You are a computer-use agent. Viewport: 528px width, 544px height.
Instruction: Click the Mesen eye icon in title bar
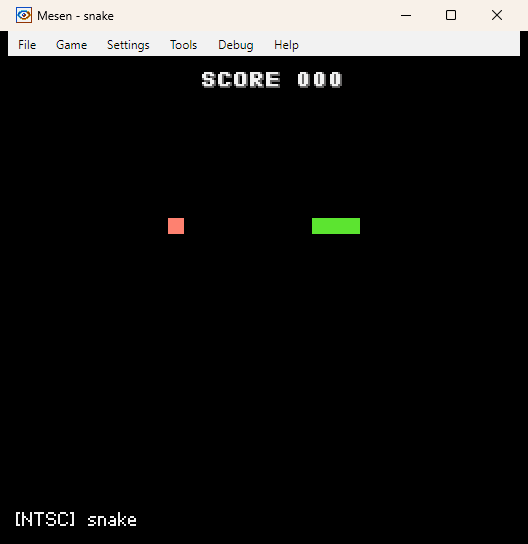(x=24, y=15)
